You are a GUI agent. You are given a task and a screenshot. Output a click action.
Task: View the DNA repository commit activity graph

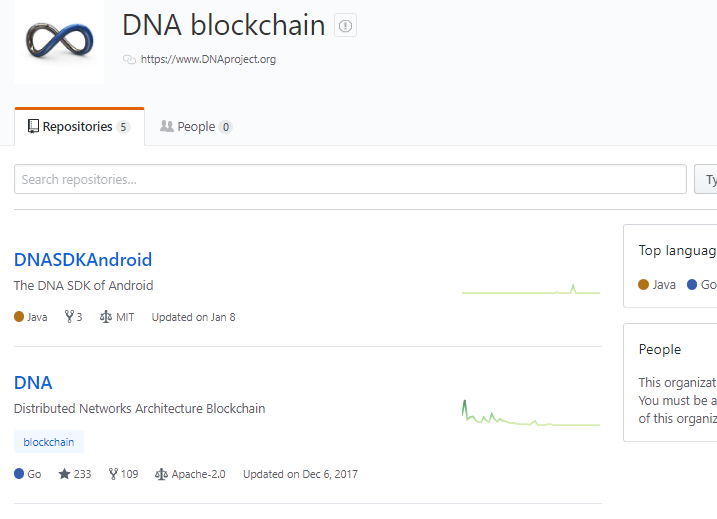click(x=530, y=414)
